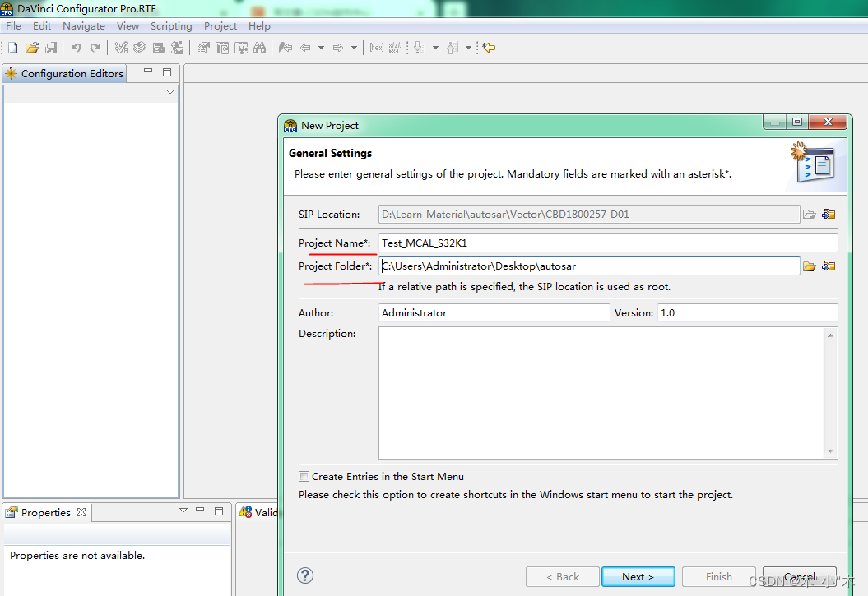The height and width of the screenshot is (596, 868).
Task: Click the down-arrow import toolbar icon
Action: click(420, 48)
